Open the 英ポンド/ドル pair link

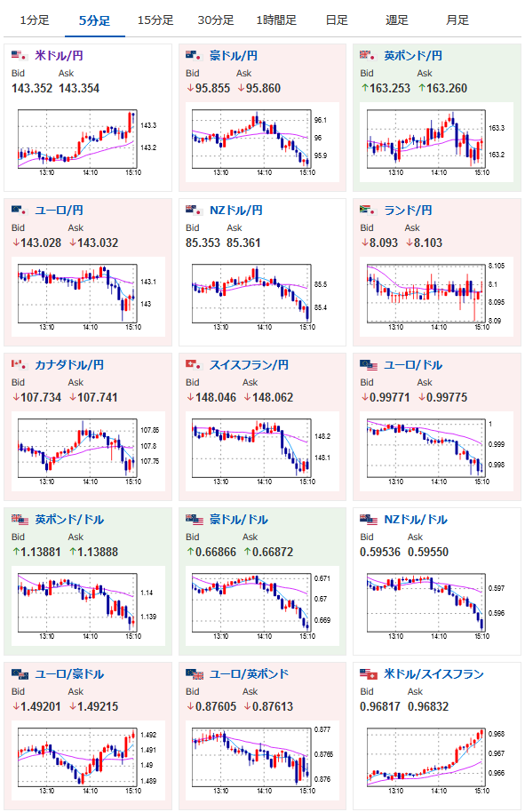click(x=69, y=520)
